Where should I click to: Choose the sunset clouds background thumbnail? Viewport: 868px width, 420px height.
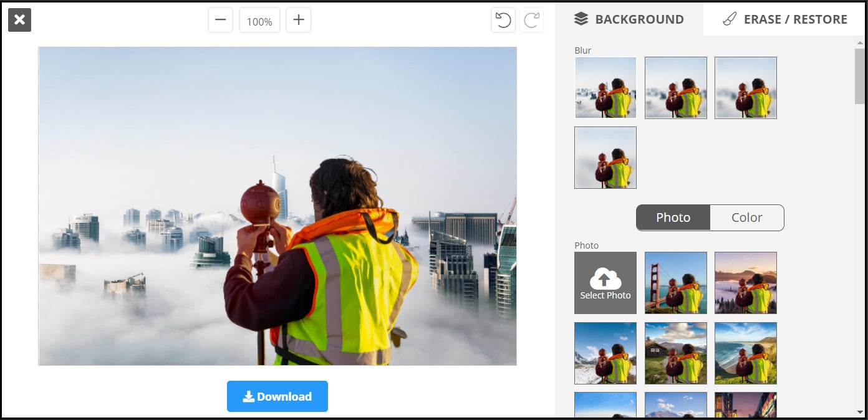click(x=746, y=283)
